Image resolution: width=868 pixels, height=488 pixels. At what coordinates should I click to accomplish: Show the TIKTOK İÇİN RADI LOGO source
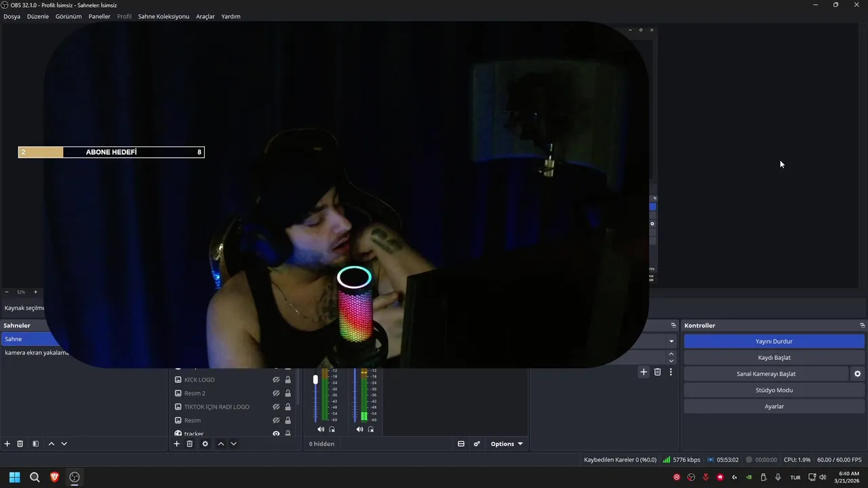276,407
